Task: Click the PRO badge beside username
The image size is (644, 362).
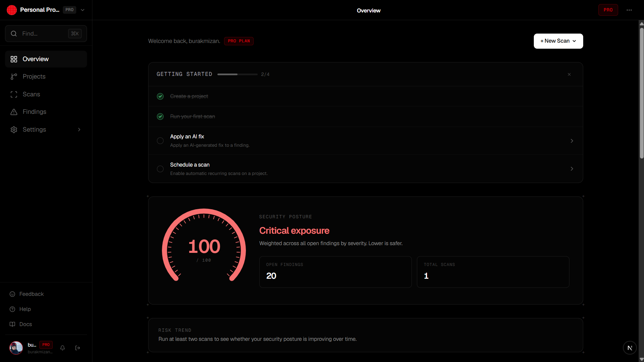Action: click(46, 345)
